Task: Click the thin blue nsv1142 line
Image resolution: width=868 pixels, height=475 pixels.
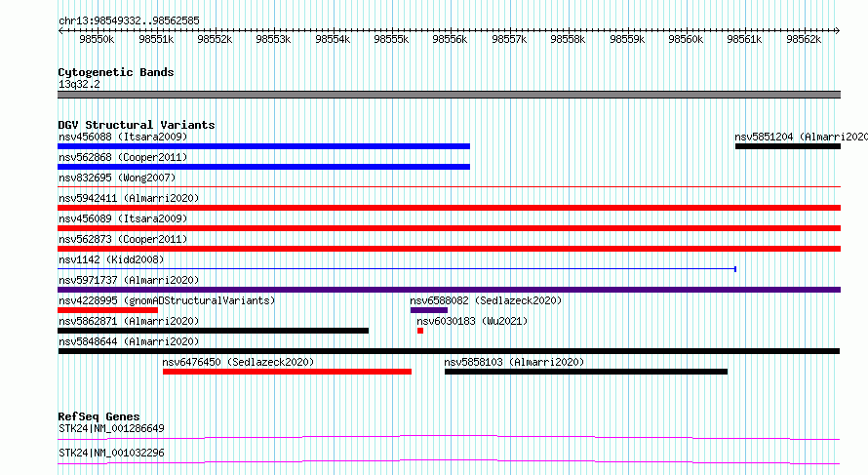Action: point(397,269)
